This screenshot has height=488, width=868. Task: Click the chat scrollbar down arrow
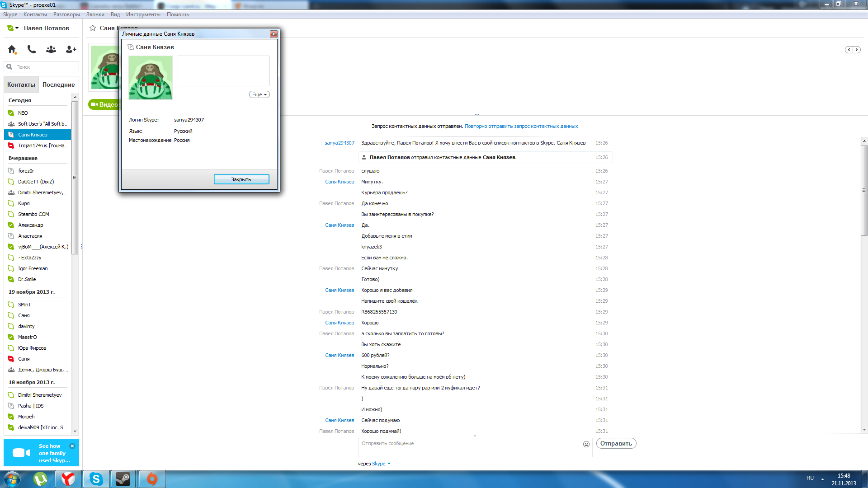[864, 430]
